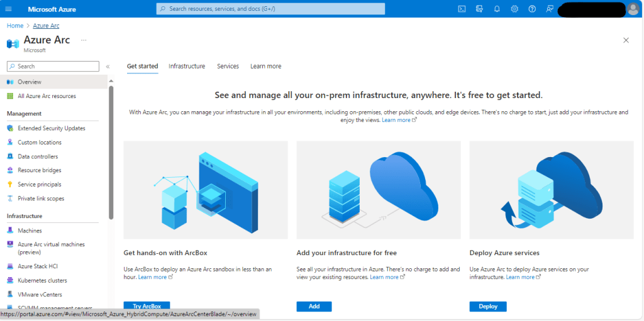Image resolution: width=644 pixels, height=321 pixels.
Task: Open the feedback icon in header
Action: pyautogui.click(x=550, y=9)
